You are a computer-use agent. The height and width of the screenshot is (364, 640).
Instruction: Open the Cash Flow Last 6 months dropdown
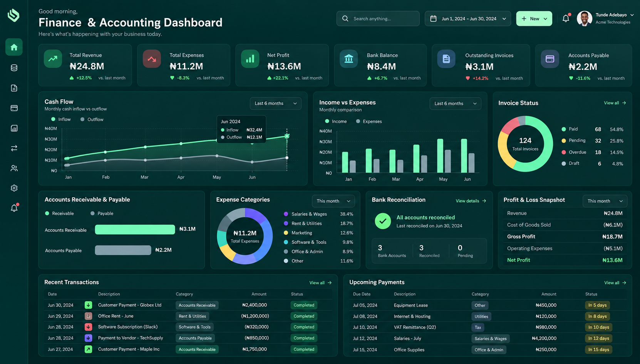[276, 104]
